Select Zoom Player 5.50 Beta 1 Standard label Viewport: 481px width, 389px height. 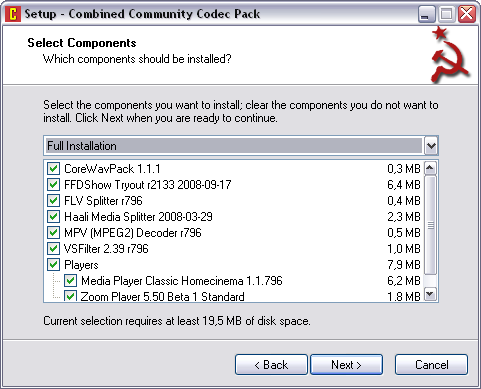[x=162, y=296]
